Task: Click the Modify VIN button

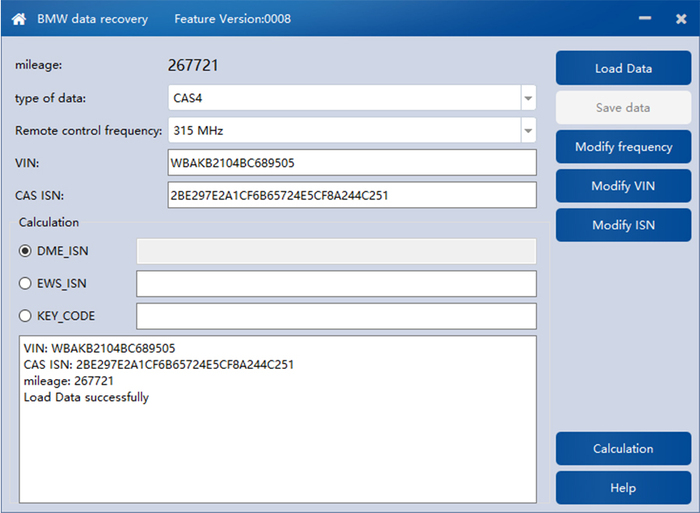Action: tap(623, 186)
